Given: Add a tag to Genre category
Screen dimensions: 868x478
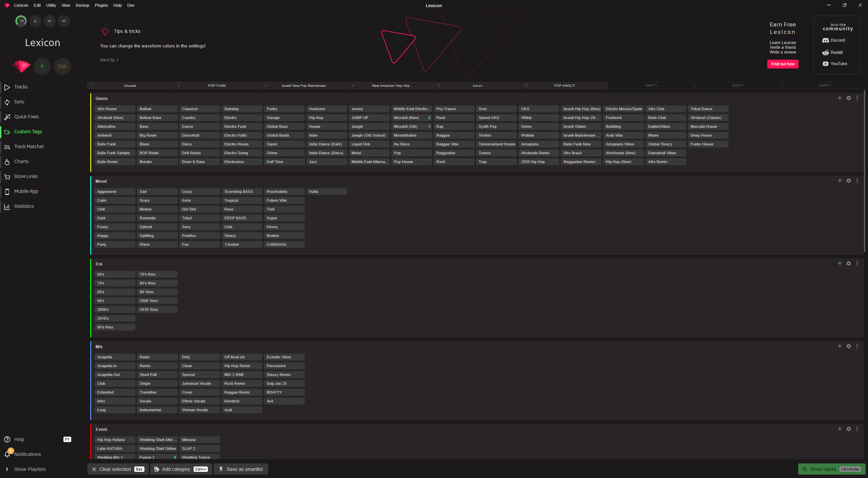Looking at the screenshot, I should (x=840, y=98).
